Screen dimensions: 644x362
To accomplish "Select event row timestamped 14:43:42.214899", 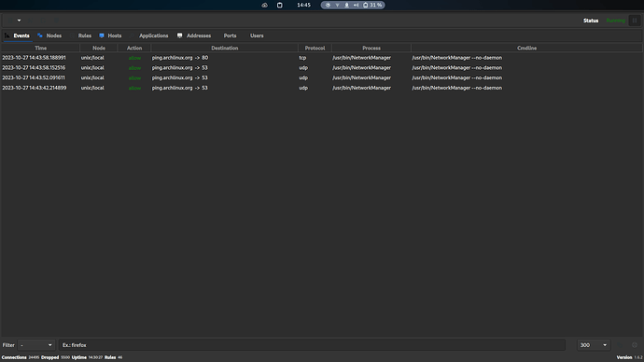I will pyautogui.click(x=322, y=88).
